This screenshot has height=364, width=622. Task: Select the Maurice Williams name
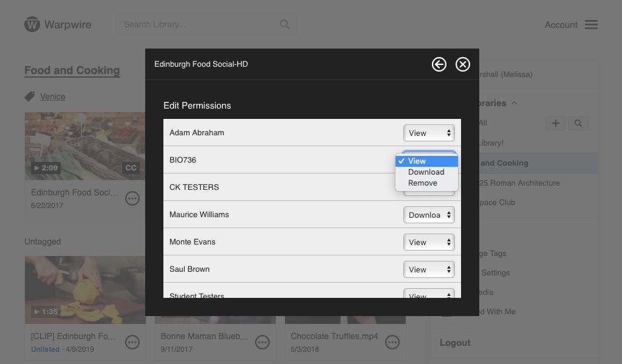(x=199, y=214)
